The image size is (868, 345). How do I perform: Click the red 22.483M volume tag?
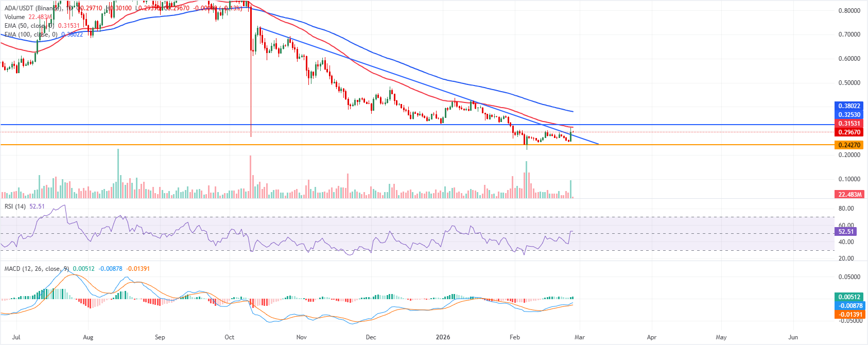pyautogui.click(x=849, y=195)
